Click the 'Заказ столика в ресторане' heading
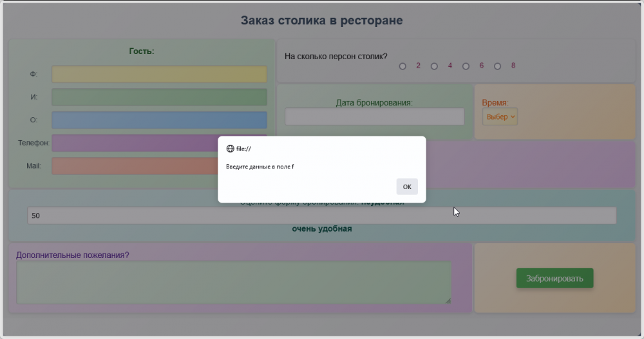This screenshot has height=339, width=644. (x=321, y=20)
